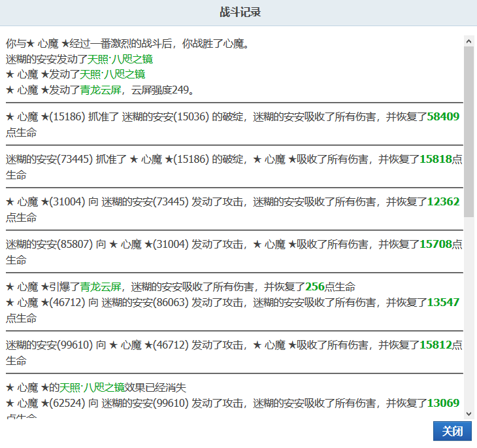The image size is (477, 448).
Task: Click 天照·八咫之镜 in ★ 心魔 ★发动了 line
Action: coord(112,75)
